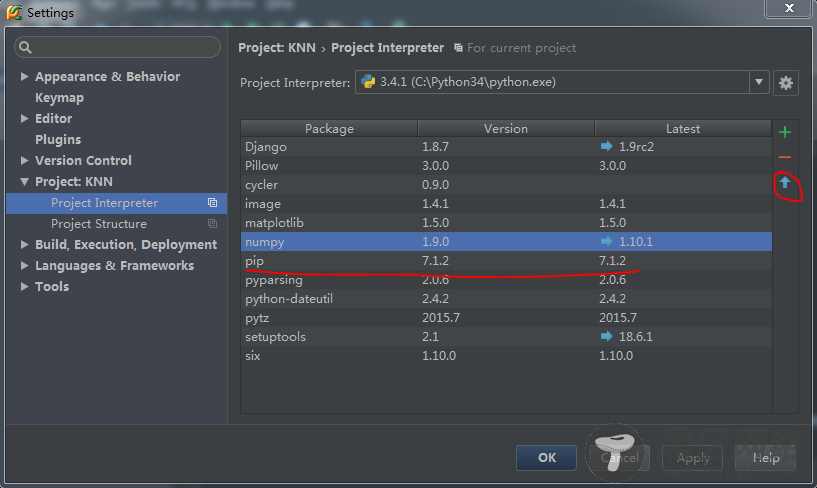Expand the Editor settings section
Image resolution: width=817 pixels, height=488 pixels.
(24, 118)
